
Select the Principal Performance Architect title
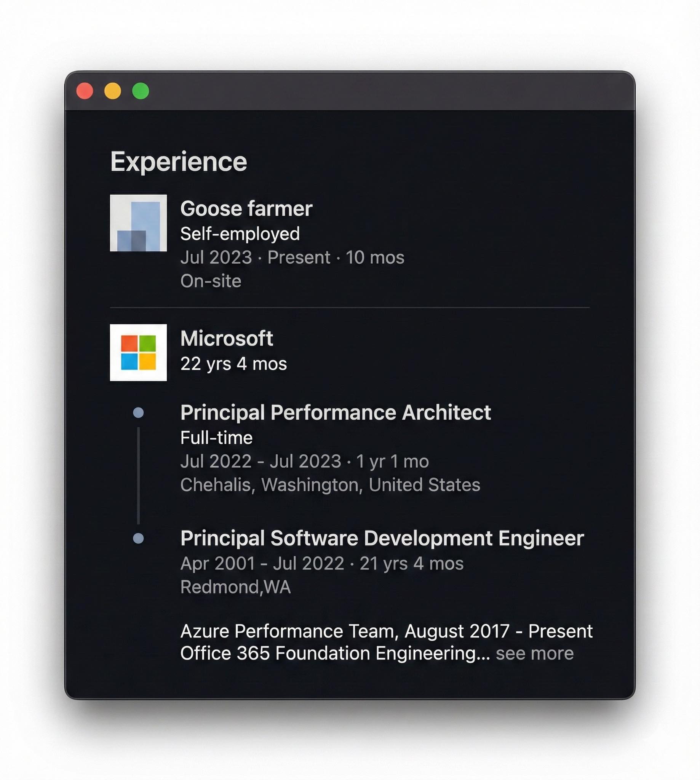click(336, 412)
